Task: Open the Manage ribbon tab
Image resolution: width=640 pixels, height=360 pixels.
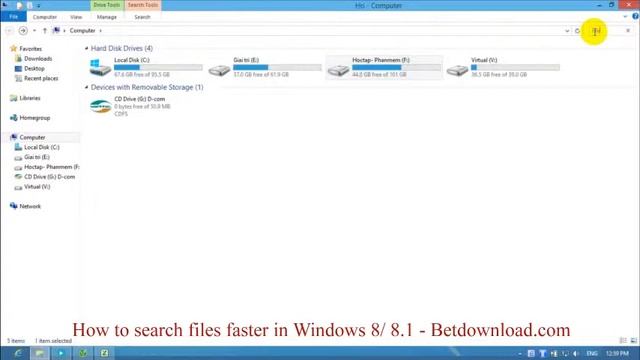Action: click(x=107, y=17)
